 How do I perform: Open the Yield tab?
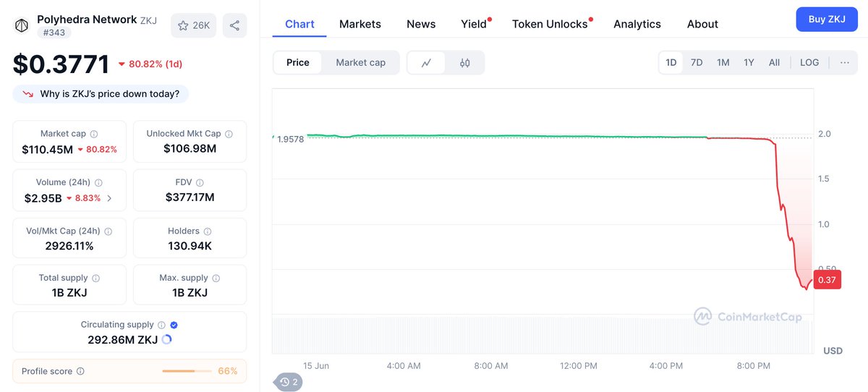pos(474,24)
